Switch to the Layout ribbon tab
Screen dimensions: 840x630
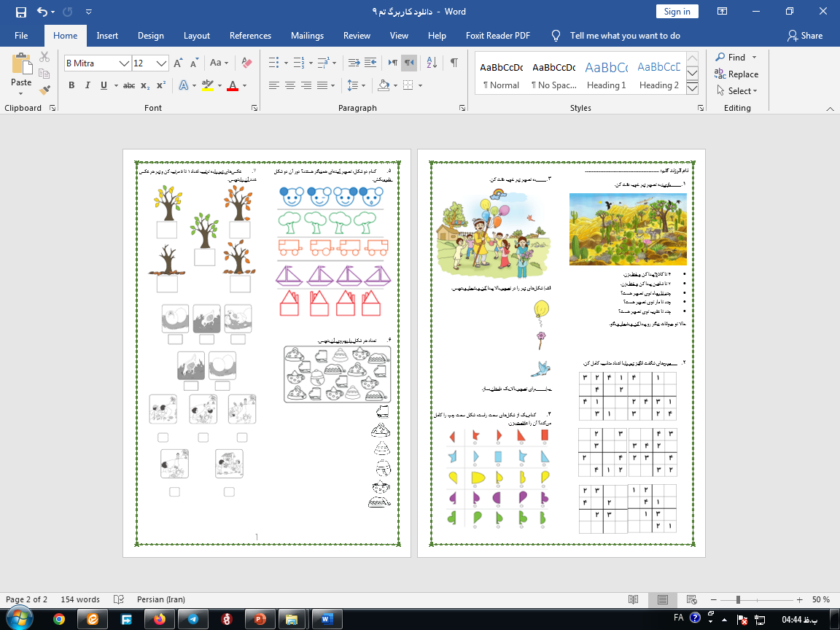pyautogui.click(x=196, y=35)
